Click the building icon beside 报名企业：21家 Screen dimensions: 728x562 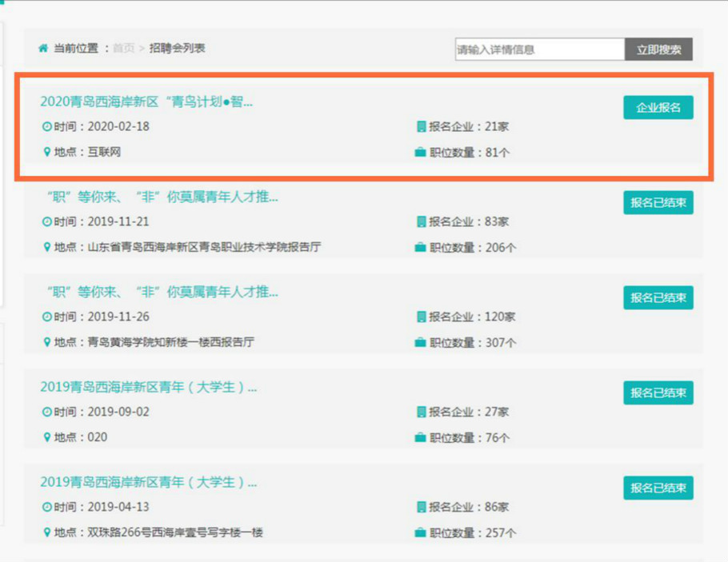tap(421, 127)
